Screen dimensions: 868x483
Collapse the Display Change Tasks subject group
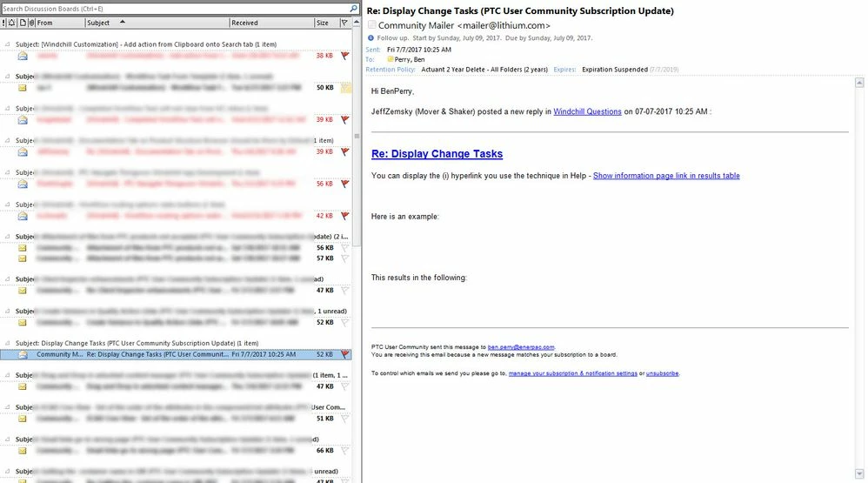point(7,343)
